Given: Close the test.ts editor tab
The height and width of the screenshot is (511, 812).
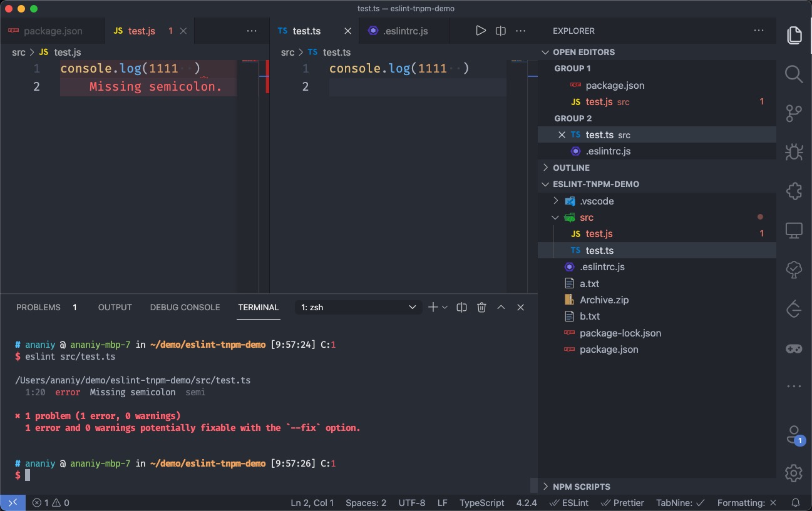Looking at the screenshot, I should coord(348,31).
